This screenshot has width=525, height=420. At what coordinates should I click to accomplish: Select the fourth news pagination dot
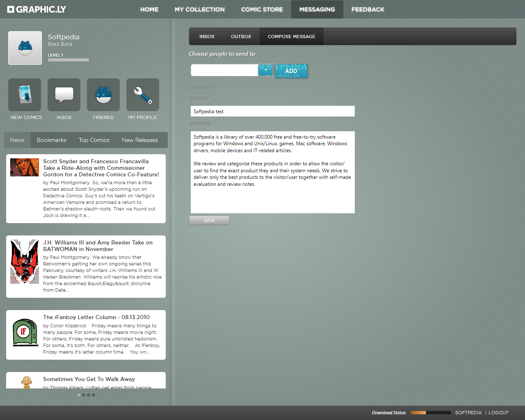click(94, 395)
